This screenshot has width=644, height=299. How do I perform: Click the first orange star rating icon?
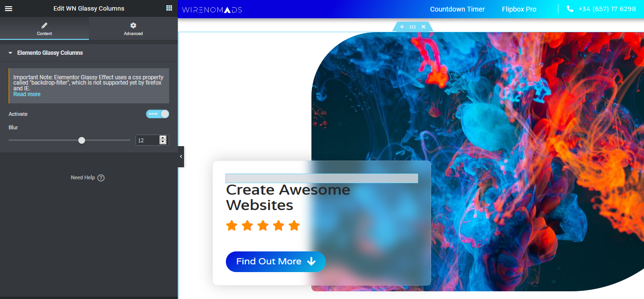(x=232, y=225)
